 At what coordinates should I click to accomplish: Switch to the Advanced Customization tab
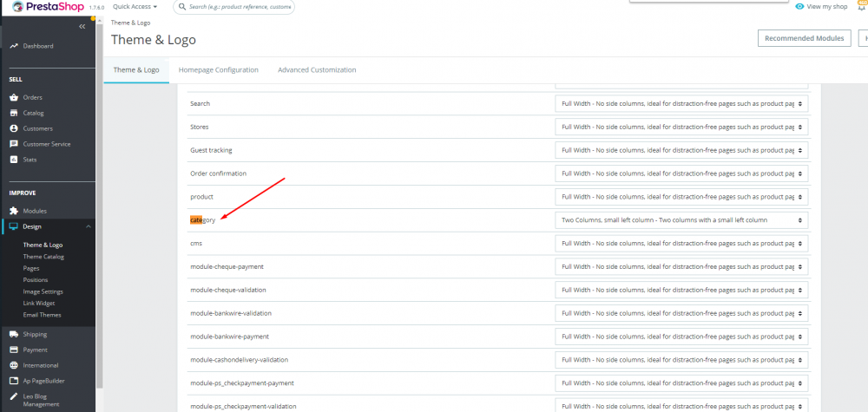coord(317,70)
